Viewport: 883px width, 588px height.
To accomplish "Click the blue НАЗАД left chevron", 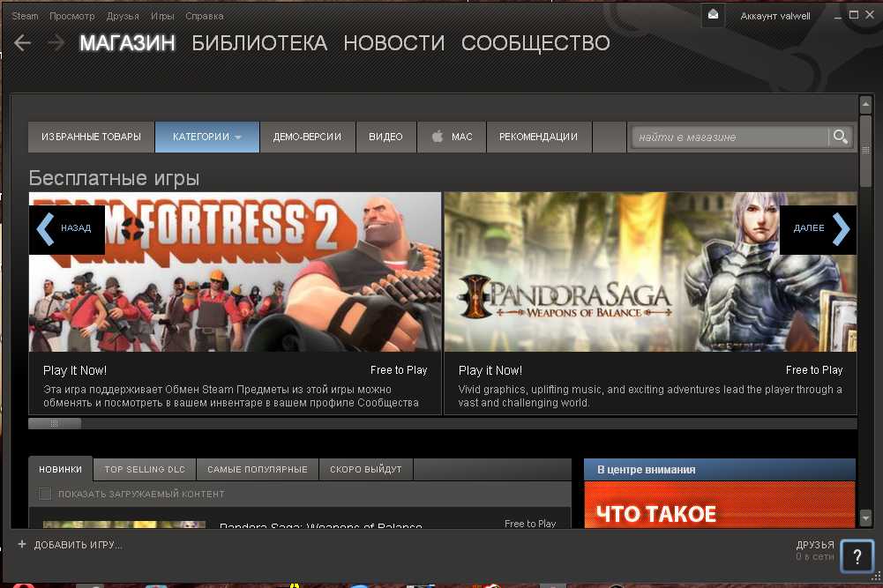I will point(45,228).
